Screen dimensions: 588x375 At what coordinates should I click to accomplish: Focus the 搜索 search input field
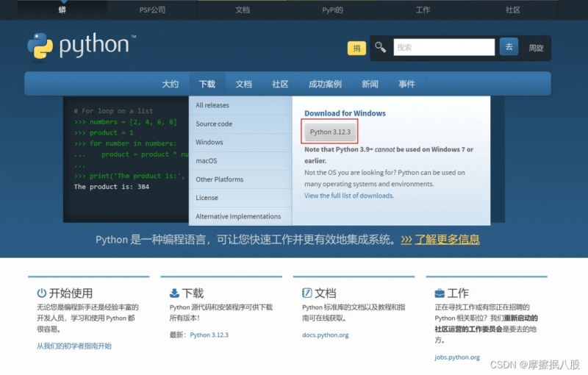(444, 47)
